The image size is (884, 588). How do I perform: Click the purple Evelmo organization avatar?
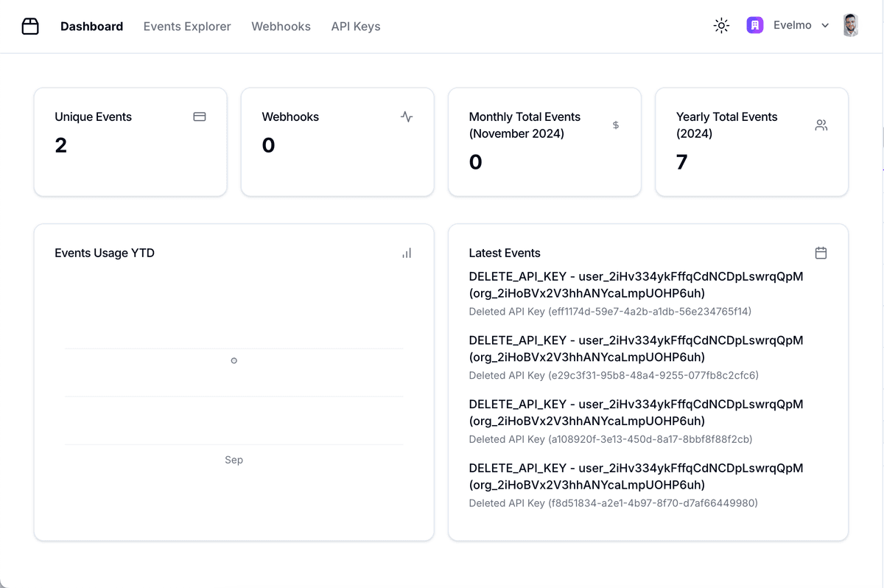(x=754, y=24)
